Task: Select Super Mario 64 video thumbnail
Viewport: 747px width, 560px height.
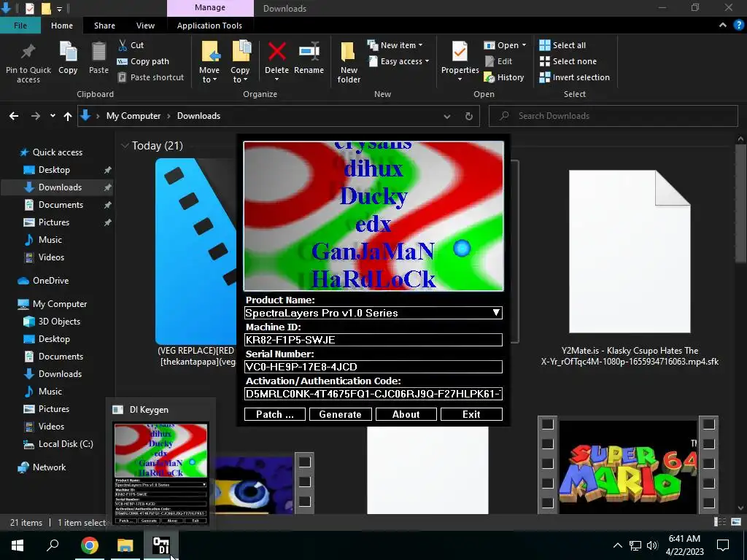Action: point(628,465)
